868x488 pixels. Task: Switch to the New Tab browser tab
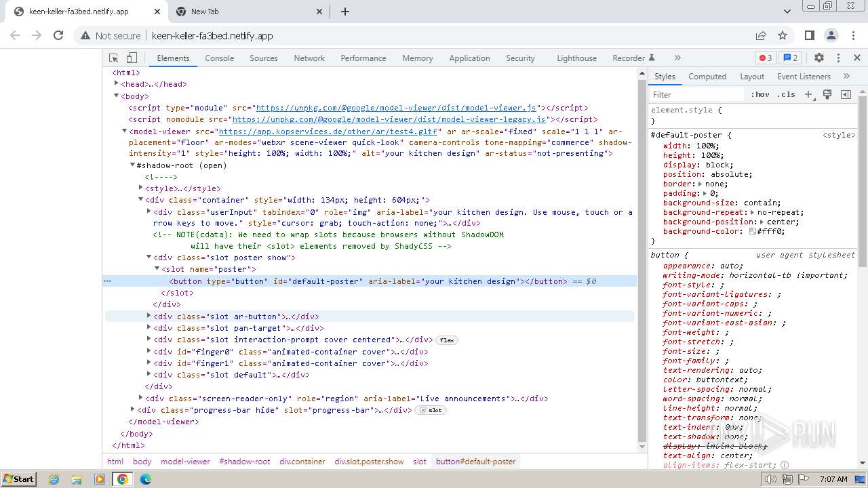click(248, 12)
